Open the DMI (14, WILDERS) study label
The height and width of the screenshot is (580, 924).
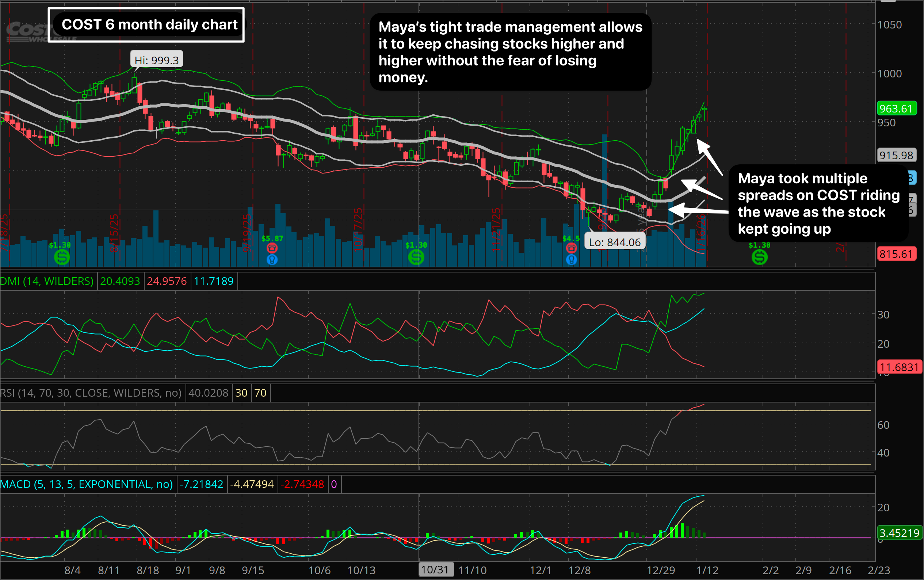(47, 281)
